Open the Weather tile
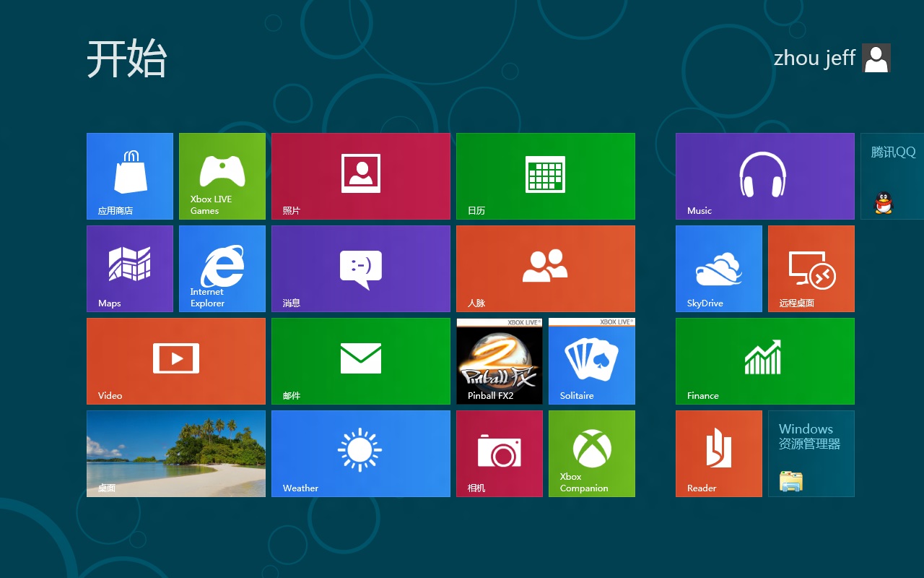Screen dimensions: 924x578 pos(361,454)
